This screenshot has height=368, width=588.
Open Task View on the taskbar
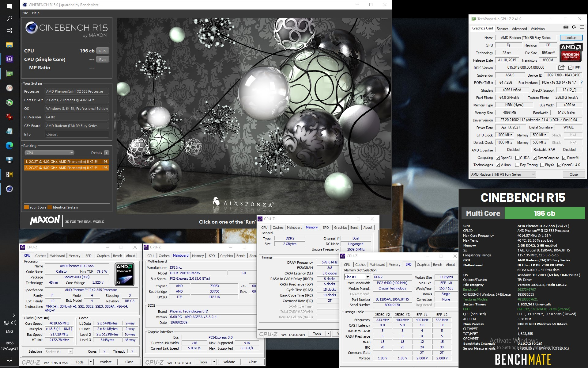click(9, 30)
